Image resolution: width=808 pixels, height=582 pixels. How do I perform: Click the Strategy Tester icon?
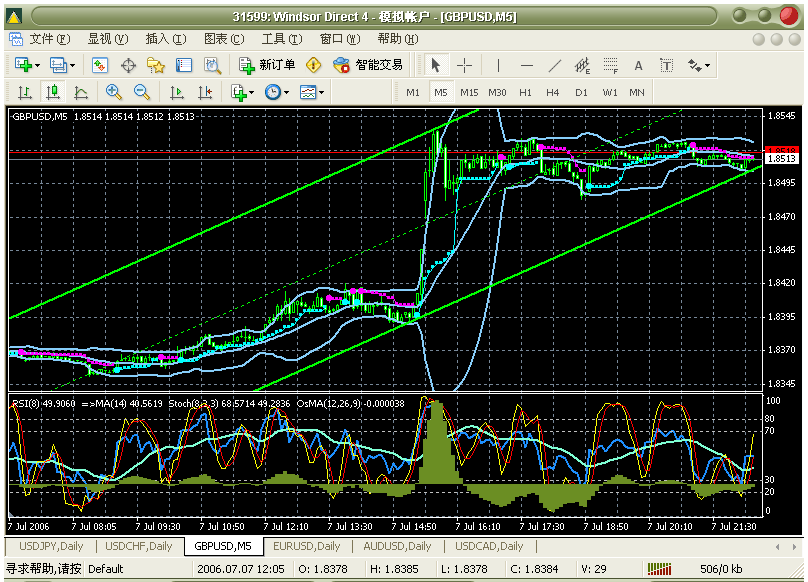coord(212,65)
